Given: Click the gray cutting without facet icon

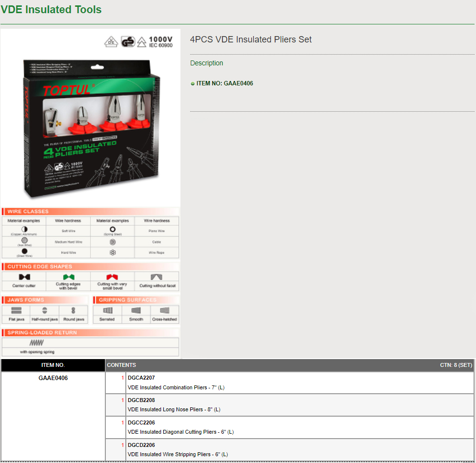Looking at the screenshot, I should coord(157,277).
